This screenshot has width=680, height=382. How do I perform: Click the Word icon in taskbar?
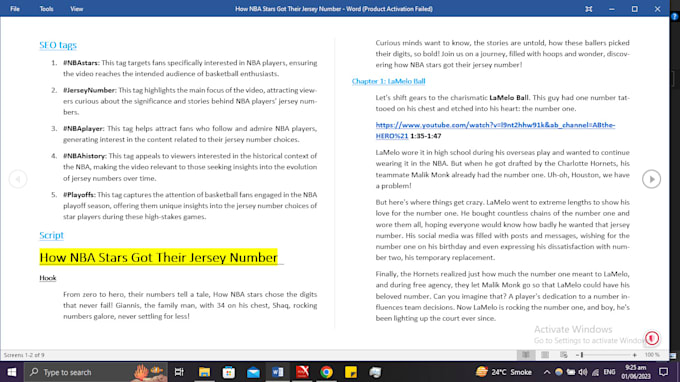pos(278,372)
